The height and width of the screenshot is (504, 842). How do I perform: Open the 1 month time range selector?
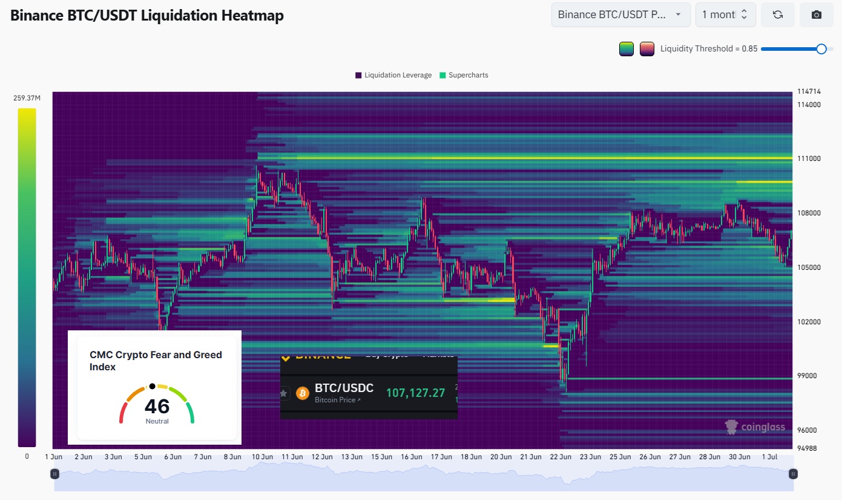click(x=726, y=15)
